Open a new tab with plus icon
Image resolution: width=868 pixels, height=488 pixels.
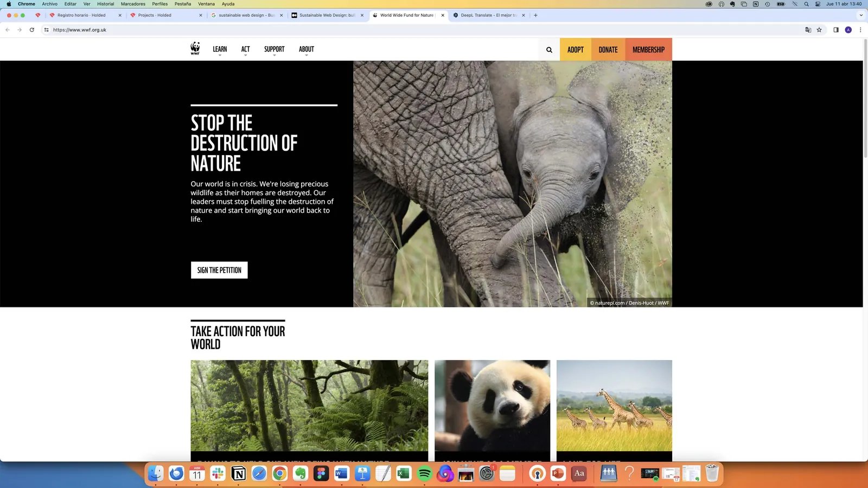535,15
